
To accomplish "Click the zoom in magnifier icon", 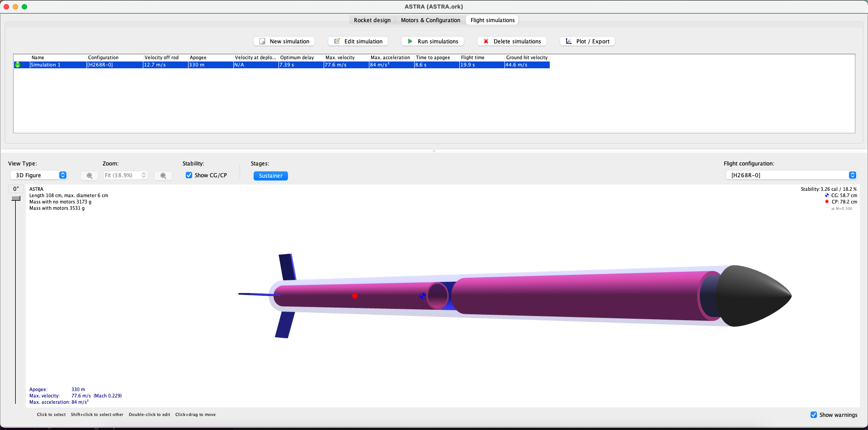I will [x=163, y=175].
